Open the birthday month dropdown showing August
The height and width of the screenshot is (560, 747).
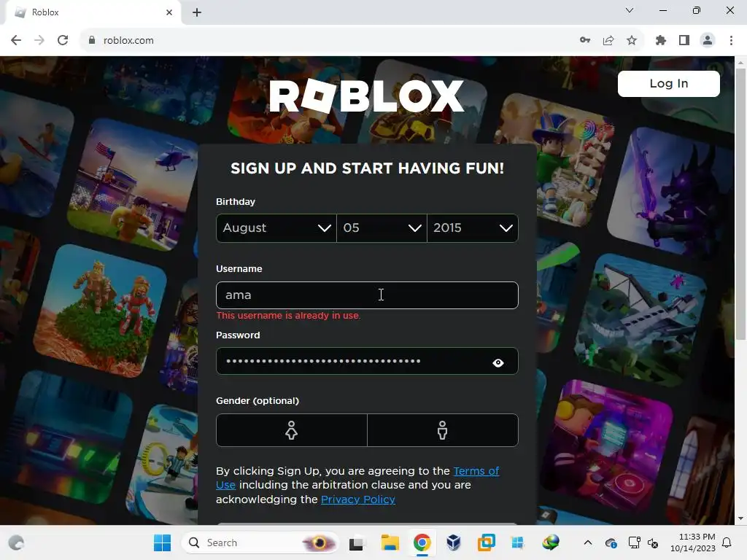pos(276,228)
